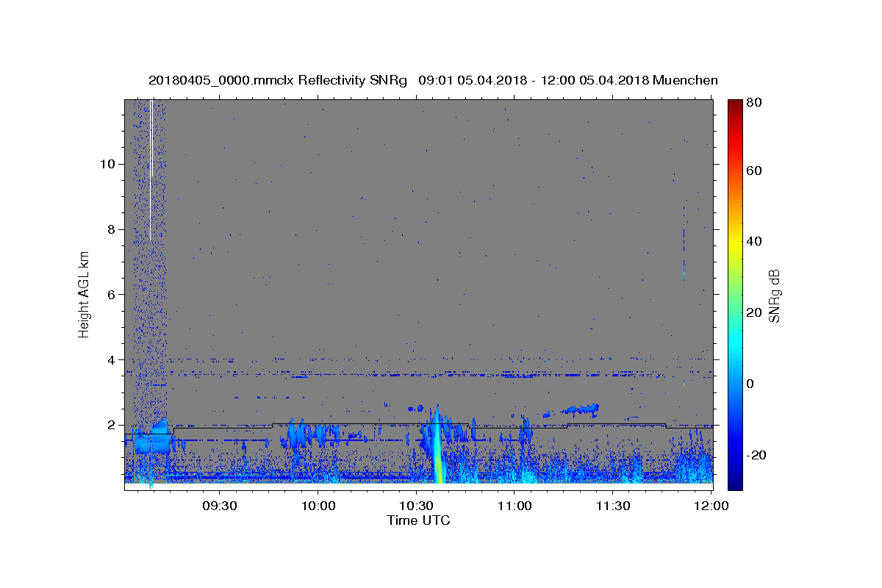Screen dimensions: 882x588
Task: Click the height tick label 6
Action: [x=110, y=294]
